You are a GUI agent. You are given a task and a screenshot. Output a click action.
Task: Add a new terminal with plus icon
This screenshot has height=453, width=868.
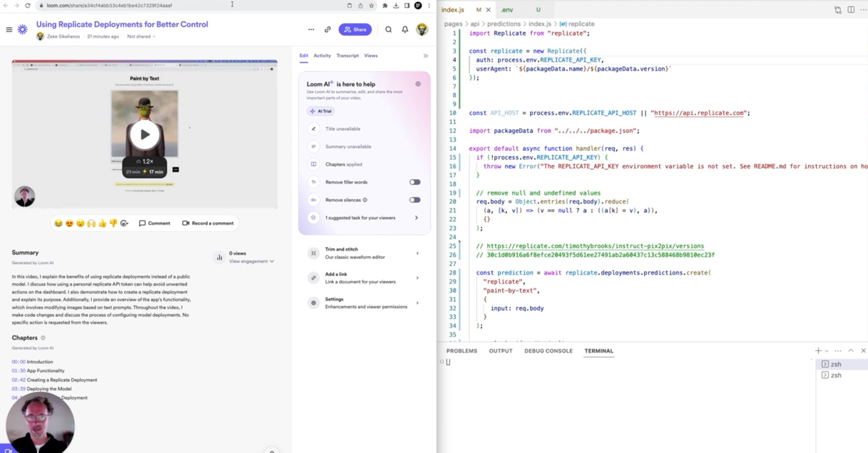coord(818,351)
